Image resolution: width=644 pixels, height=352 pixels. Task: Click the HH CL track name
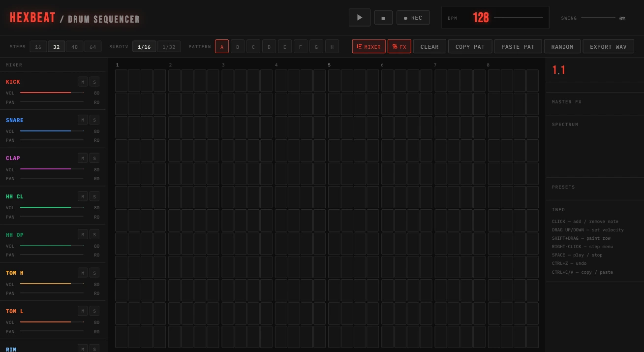[15, 196]
